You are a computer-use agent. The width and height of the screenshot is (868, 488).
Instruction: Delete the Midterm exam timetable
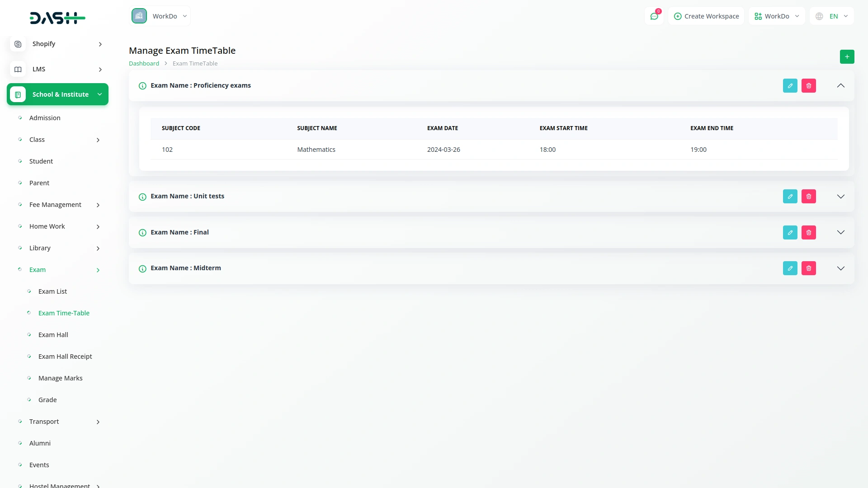pyautogui.click(x=808, y=268)
